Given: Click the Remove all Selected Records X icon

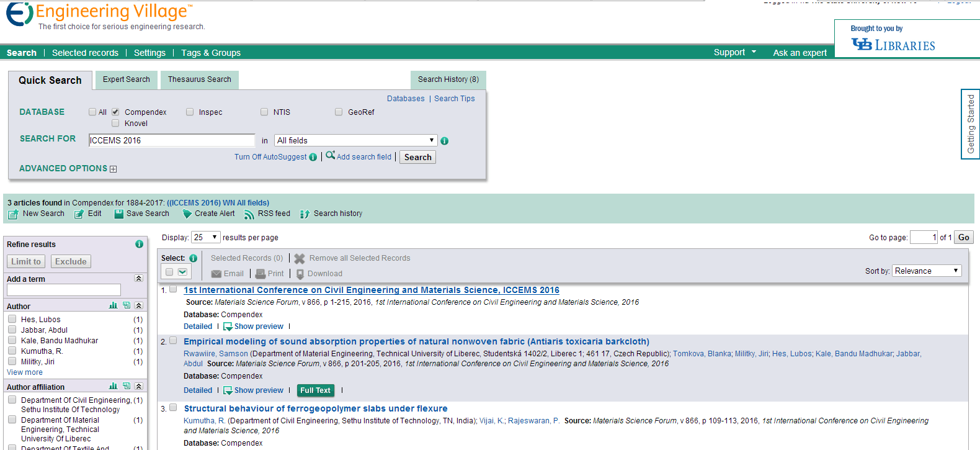Looking at the screenshot, I should pos(299,259).
